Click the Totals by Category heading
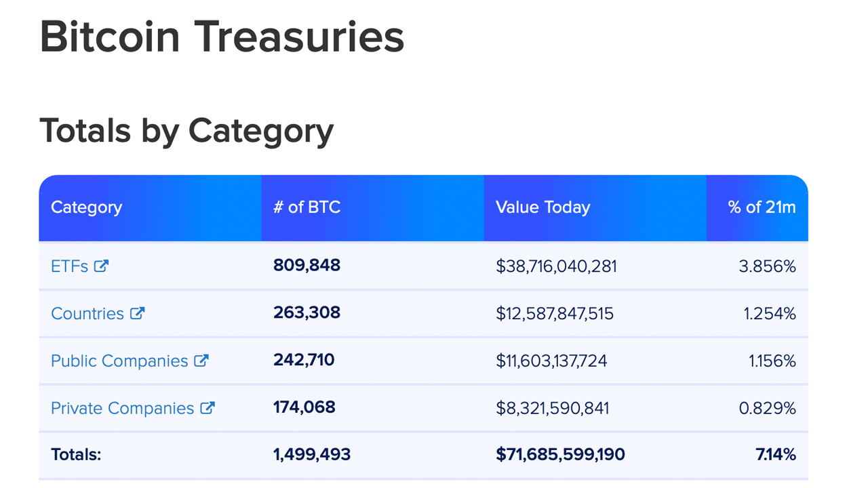868x488 pixels. [186, 130]
